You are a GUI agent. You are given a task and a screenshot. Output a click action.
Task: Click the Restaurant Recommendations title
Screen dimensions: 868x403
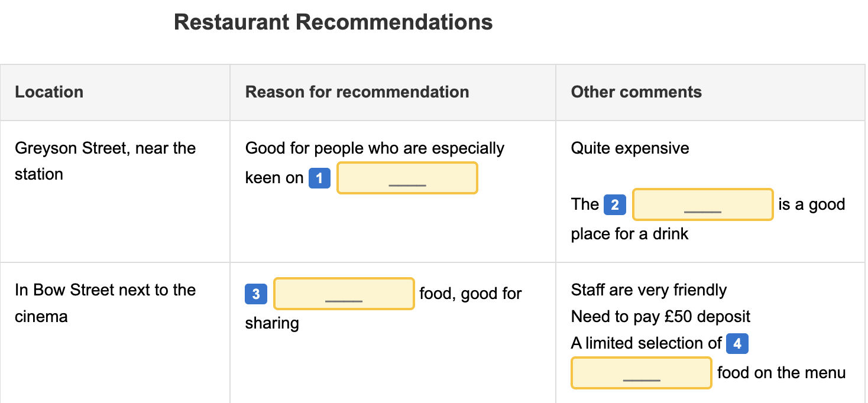point(333,22)
